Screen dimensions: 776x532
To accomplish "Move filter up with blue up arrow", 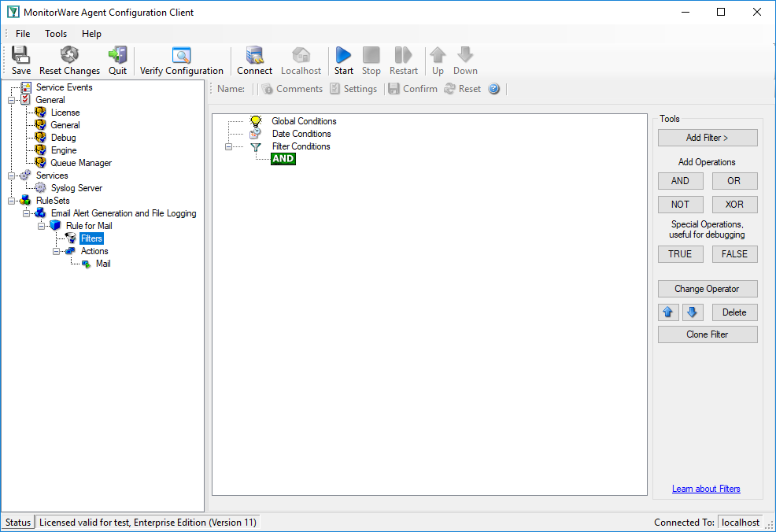I will click(x=668, y=312).
